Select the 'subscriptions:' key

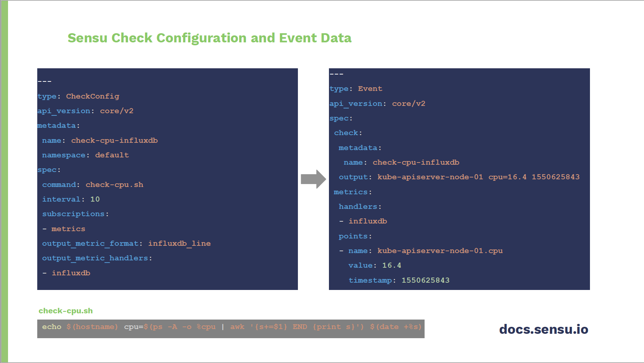click(75, 214)
